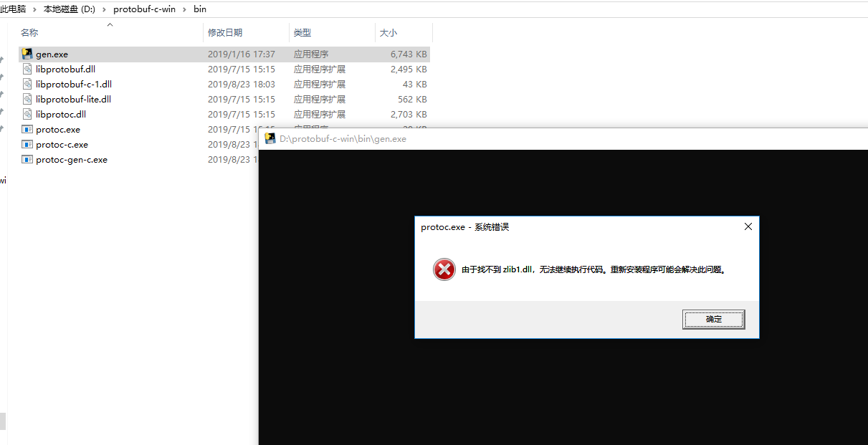Click the protoc-c.exe application icon
The width and height of the screenshot is (868, 445).
[27, 144]
